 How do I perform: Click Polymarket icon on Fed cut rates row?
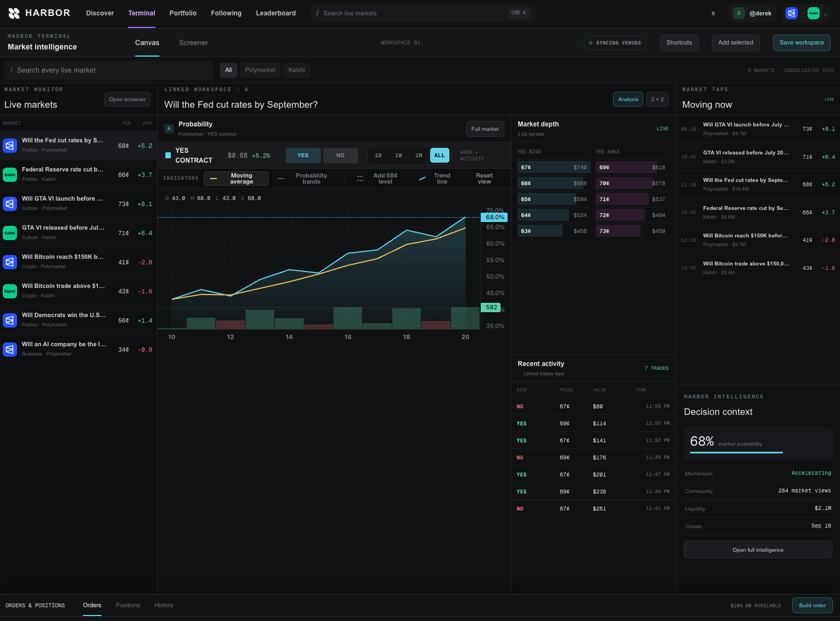(x=10, y=146)
